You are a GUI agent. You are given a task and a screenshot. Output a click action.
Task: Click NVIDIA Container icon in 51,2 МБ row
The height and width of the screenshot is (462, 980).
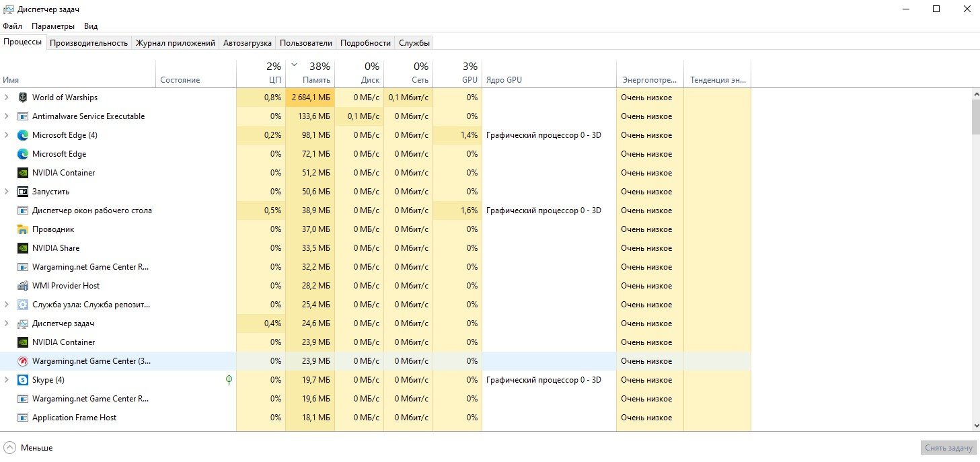(x=22, y=173)
